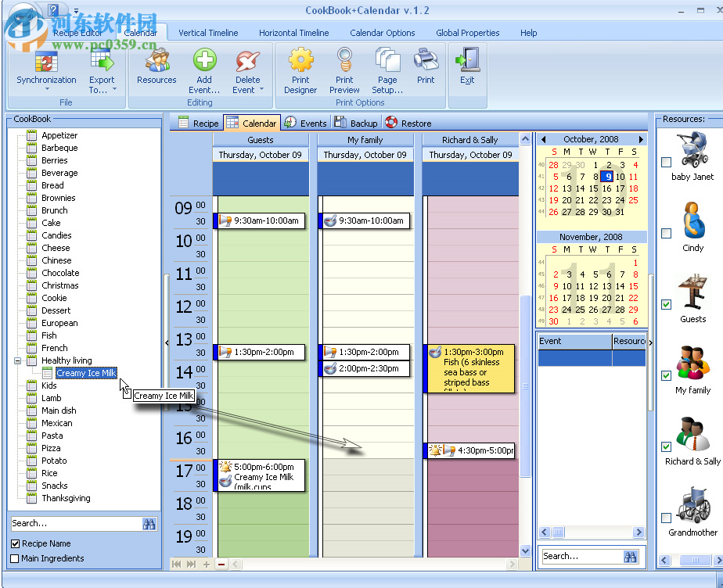Open the Help tab
This screenshot has width=723, height=588.
pos(528,33)
